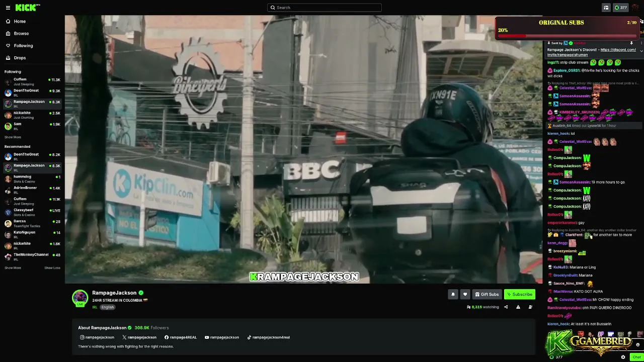Toggle stream notifications bell

(x=453, y=295)
